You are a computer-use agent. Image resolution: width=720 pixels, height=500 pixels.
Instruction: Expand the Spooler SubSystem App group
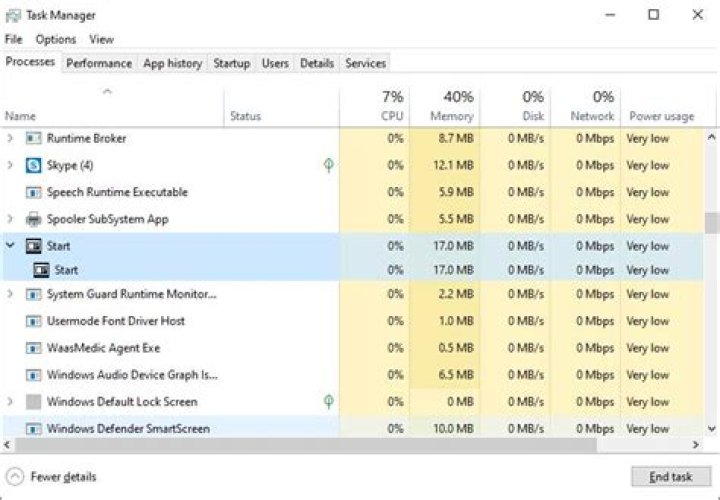pos(10,219)
